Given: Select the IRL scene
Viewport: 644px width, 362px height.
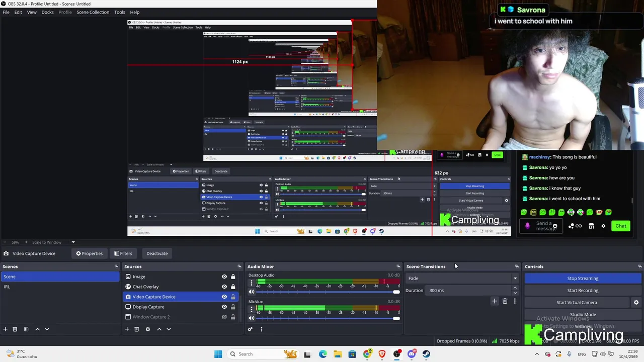Looking at the screenshot, I should click(60, 287).
